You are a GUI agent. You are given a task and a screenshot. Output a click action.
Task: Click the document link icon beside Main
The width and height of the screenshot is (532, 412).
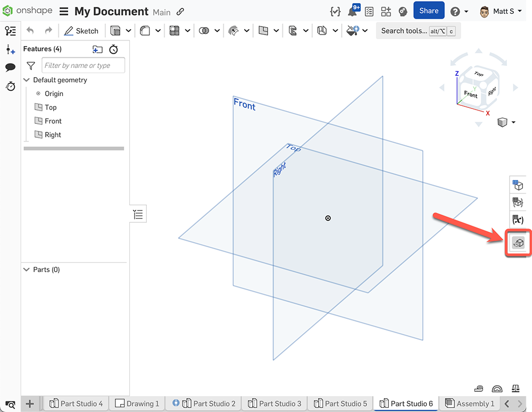pos(180,12)
